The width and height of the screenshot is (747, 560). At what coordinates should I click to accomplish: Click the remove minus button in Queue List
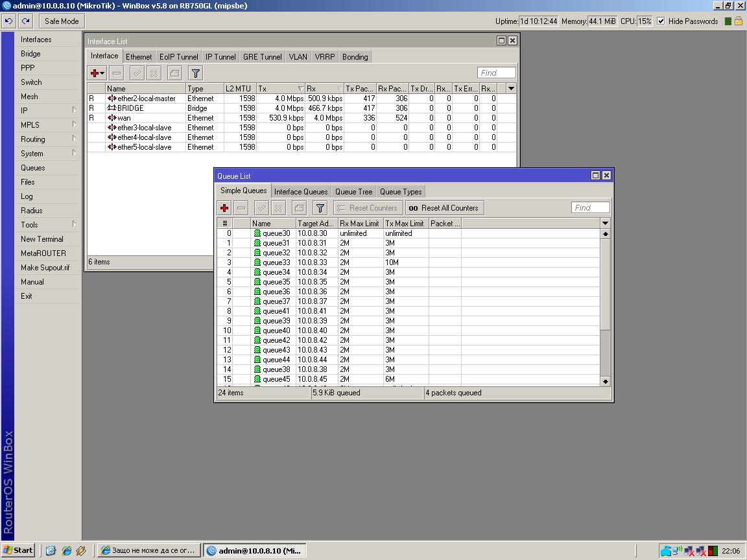pos(241,208)
